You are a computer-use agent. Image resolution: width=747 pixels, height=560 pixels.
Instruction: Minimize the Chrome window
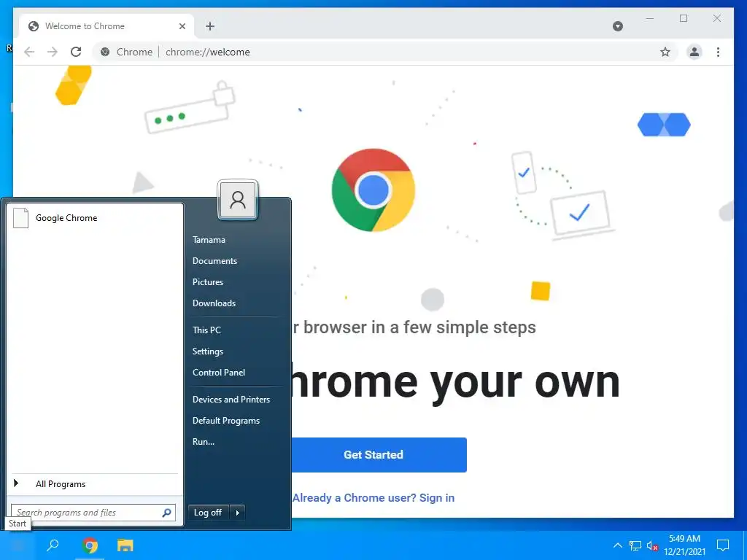click(x=650, y=18)
